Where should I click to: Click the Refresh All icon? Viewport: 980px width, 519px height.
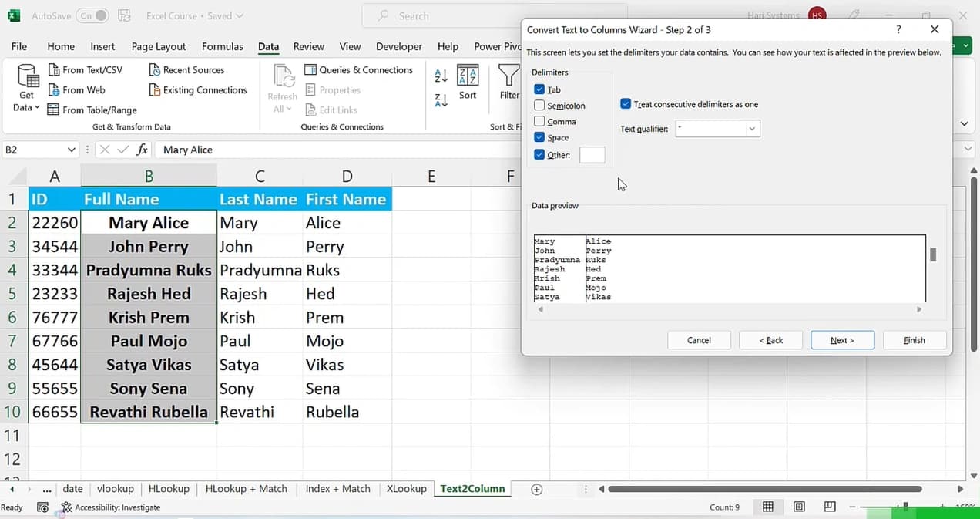pos(283,77)
